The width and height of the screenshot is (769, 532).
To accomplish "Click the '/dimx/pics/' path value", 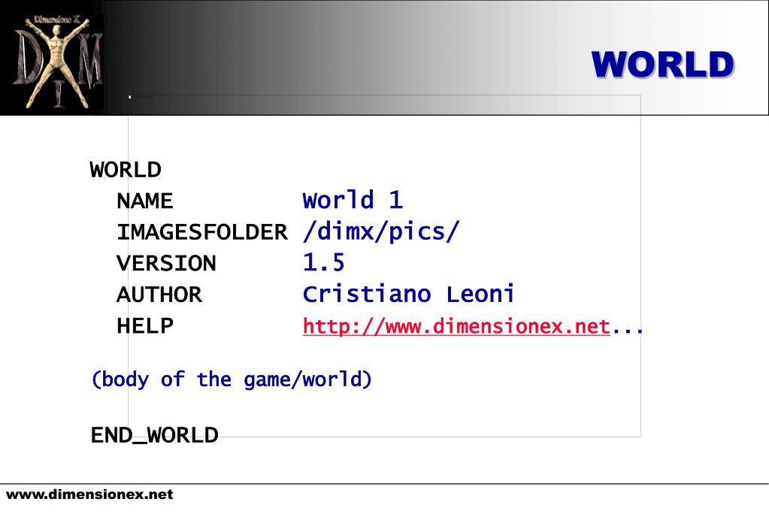I will [x=382, y=231].
